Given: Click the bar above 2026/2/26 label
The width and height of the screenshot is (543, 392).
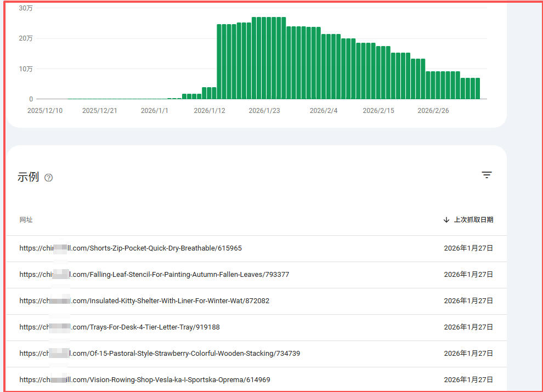Looking at the screenshot, I should click(x=433, y=85).
